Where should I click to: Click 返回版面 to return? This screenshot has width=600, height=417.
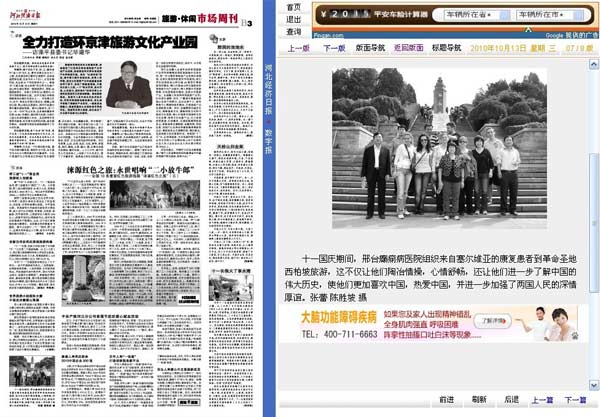click(408, 48)
